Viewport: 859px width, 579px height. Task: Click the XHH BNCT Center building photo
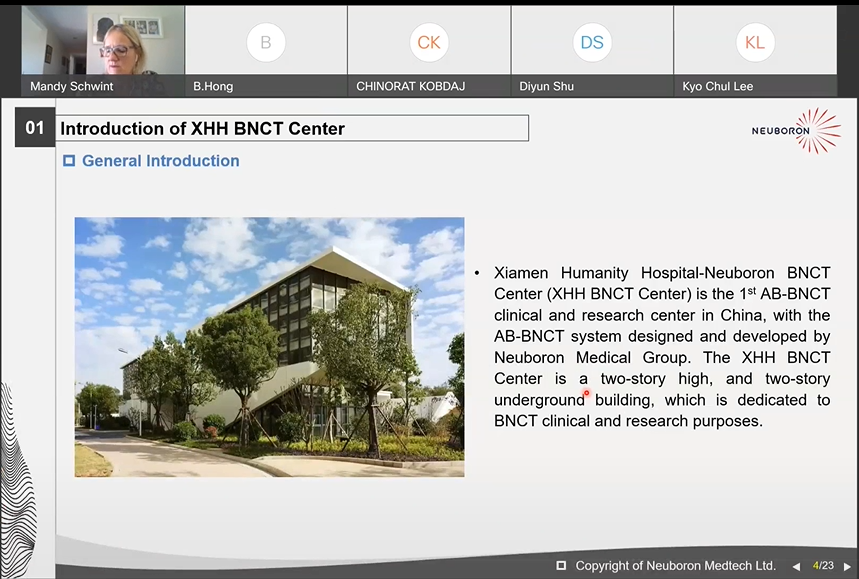click(269, 346)
